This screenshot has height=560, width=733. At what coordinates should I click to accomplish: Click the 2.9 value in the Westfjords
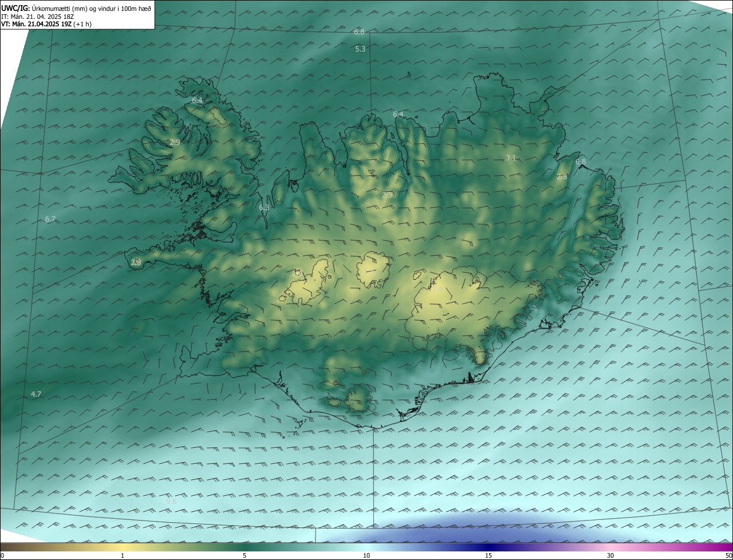[x=175, y=142]
